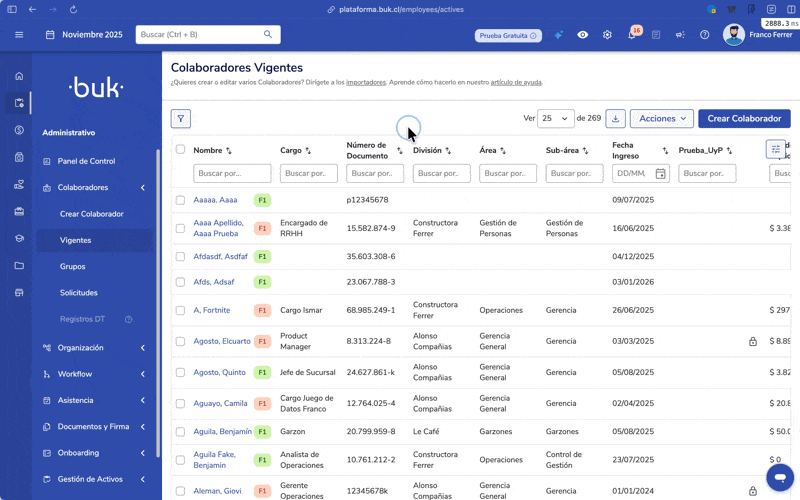Click the Crear Colaborador button
The width and height of the screenshot is (800, 500).
point(744,119)
